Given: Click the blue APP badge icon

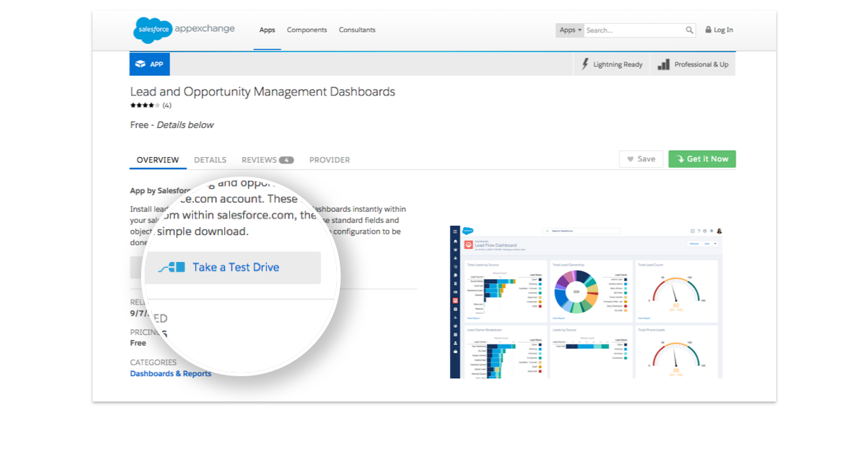Looking at the screenshot, I should coord(150,64).
